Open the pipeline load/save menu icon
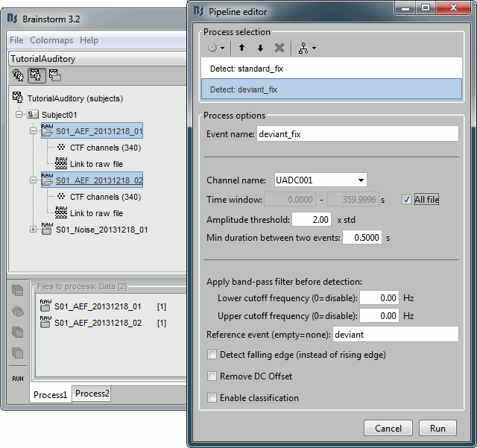 (305, 48)
